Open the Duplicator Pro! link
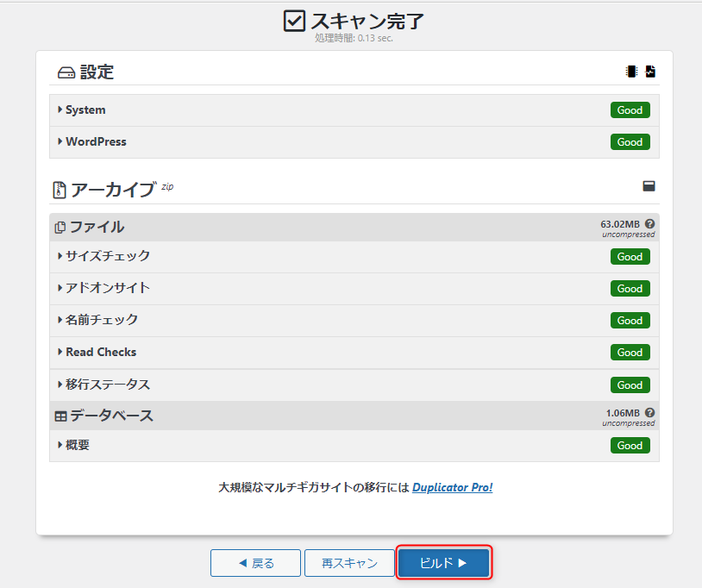The width and height of the screenshot is (702, 588). click(x=452, y=487)
